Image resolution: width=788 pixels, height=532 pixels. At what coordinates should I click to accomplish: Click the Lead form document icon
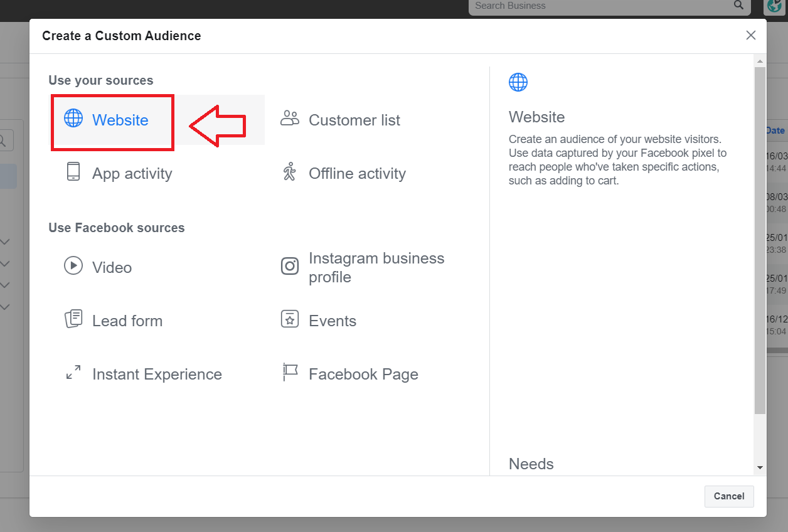[x=73, y=319]
